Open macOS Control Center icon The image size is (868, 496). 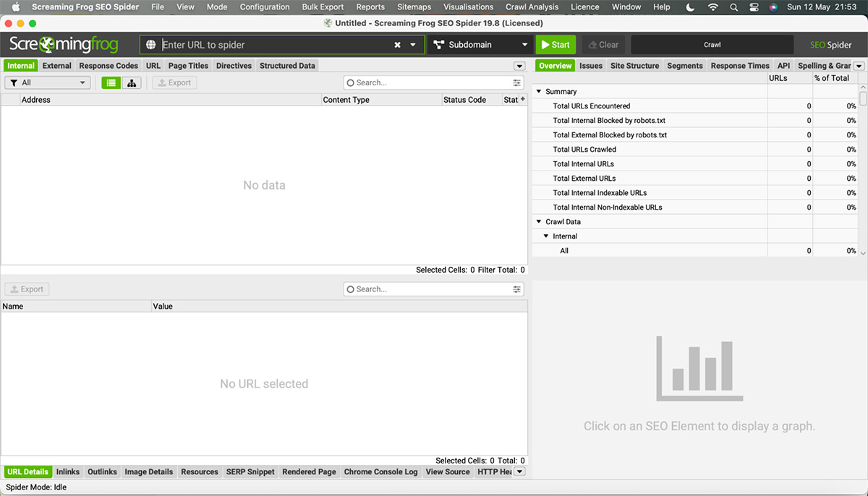754,7
